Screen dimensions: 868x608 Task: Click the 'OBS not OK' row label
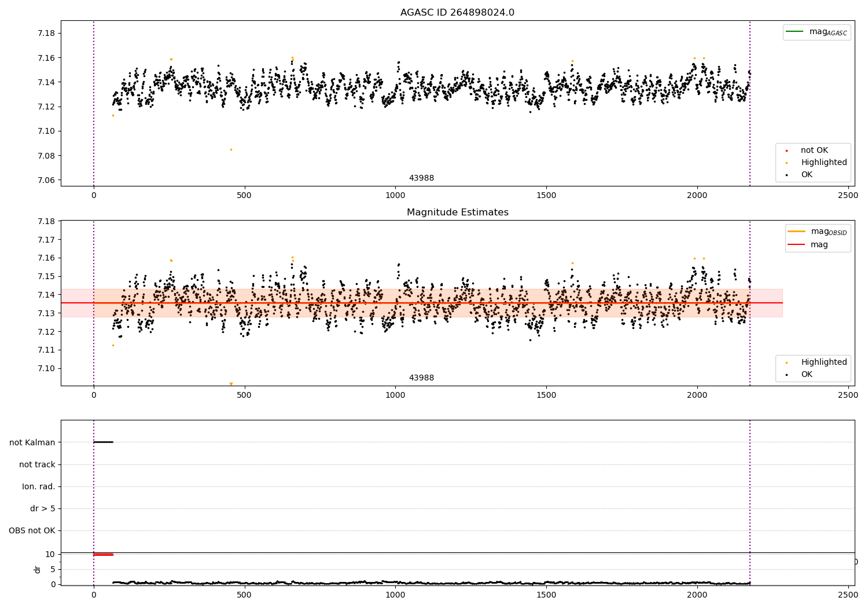pos(32,530)
